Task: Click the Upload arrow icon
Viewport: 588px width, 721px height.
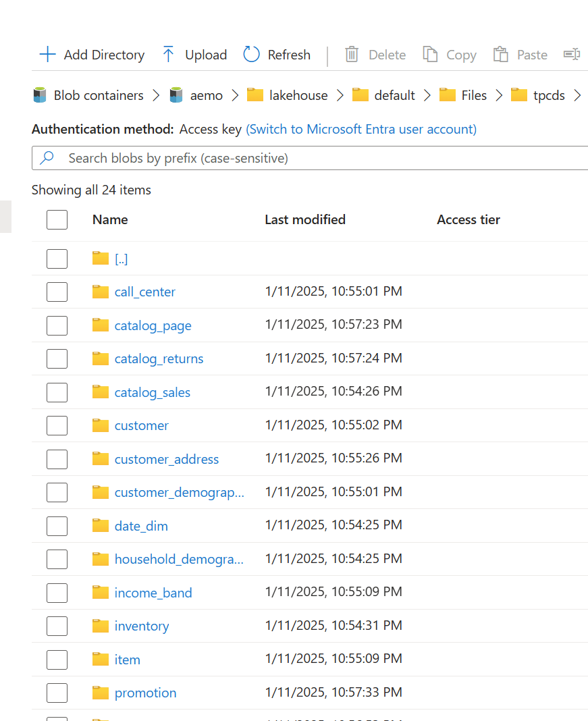Action: pyautogui.click(x=167, y=53)
